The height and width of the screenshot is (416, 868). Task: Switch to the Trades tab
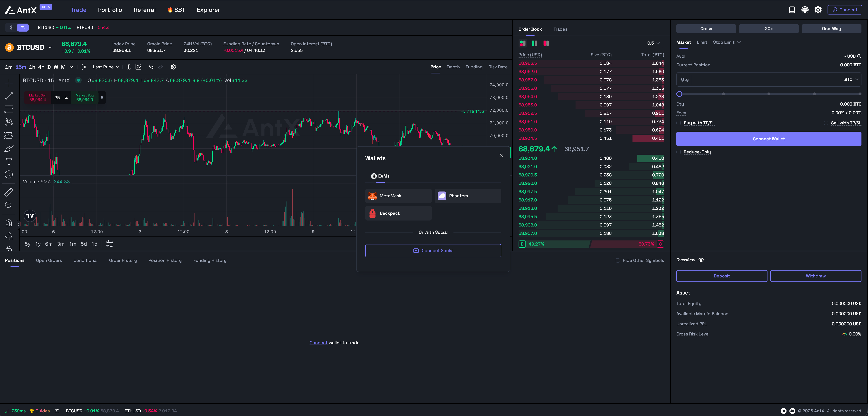point(560,29)
